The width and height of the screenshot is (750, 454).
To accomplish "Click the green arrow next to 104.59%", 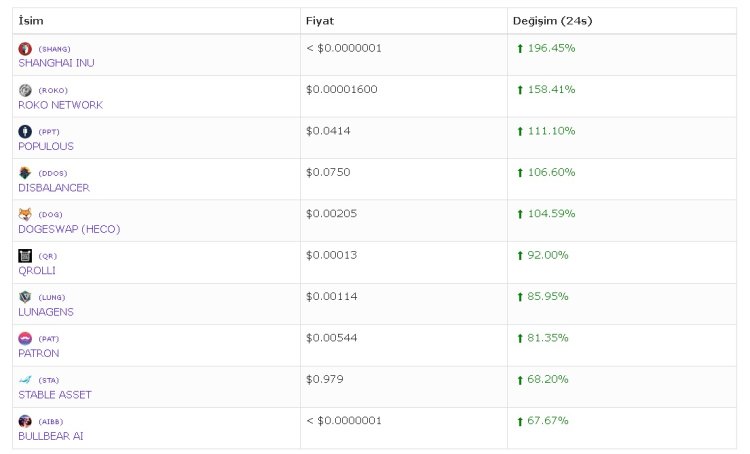I will point(520,214).
